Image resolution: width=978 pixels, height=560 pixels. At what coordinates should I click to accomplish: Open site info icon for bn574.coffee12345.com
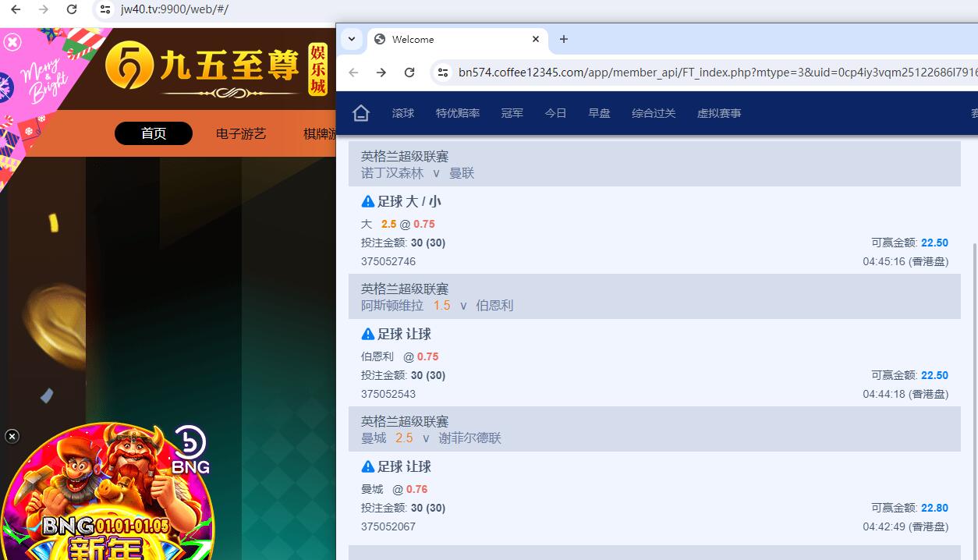point(443,73)
